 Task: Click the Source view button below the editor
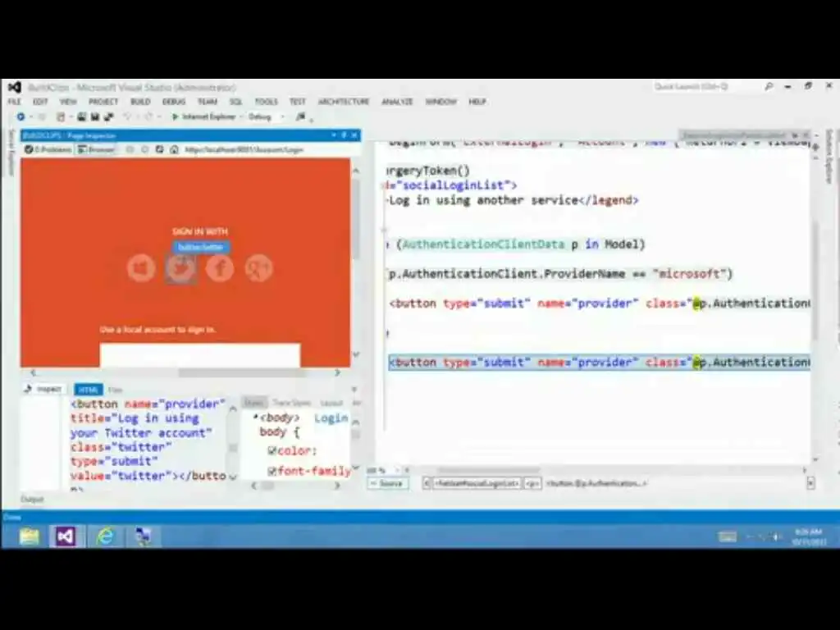pos(388,484)
